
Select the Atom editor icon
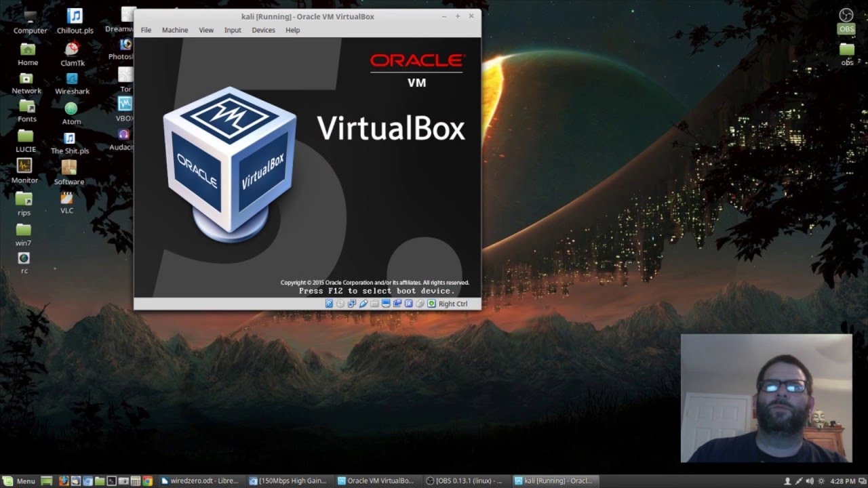(x=71, y=113)
